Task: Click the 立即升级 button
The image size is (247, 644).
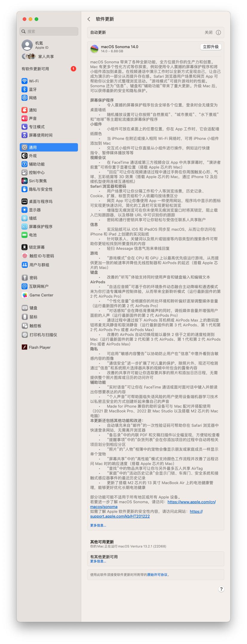Action: (x=211, y=47)
